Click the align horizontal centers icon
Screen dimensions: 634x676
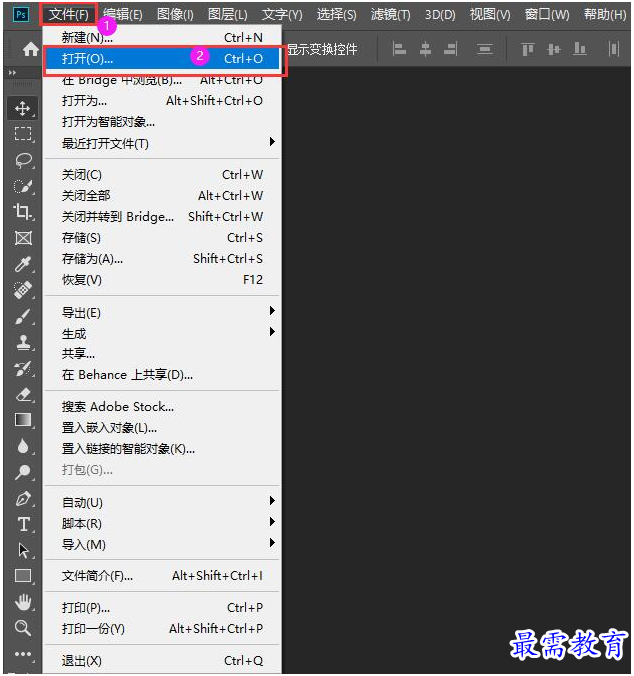[425, 49]
